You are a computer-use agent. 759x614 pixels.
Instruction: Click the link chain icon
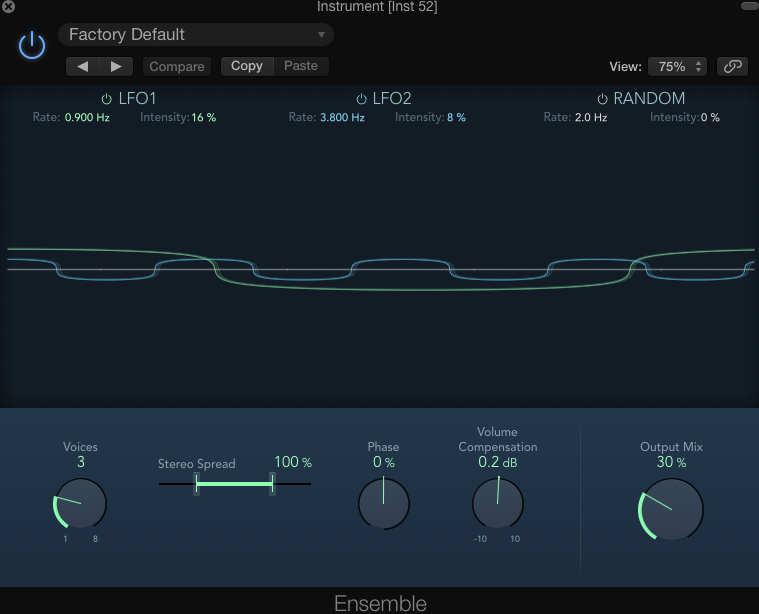(732, 66)
